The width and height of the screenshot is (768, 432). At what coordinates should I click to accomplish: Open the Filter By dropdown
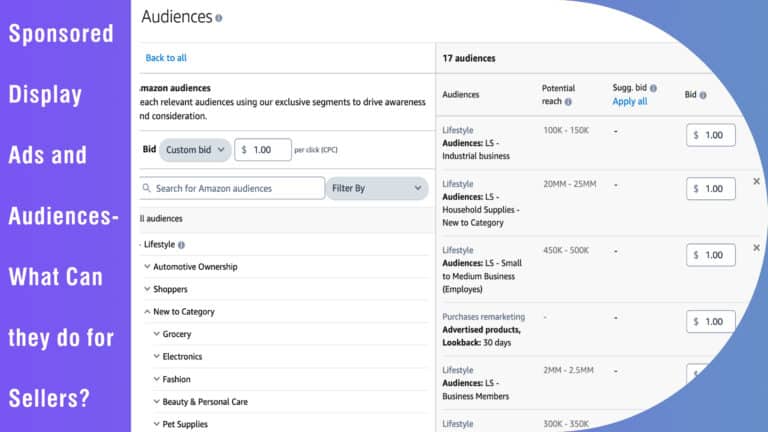377,188
